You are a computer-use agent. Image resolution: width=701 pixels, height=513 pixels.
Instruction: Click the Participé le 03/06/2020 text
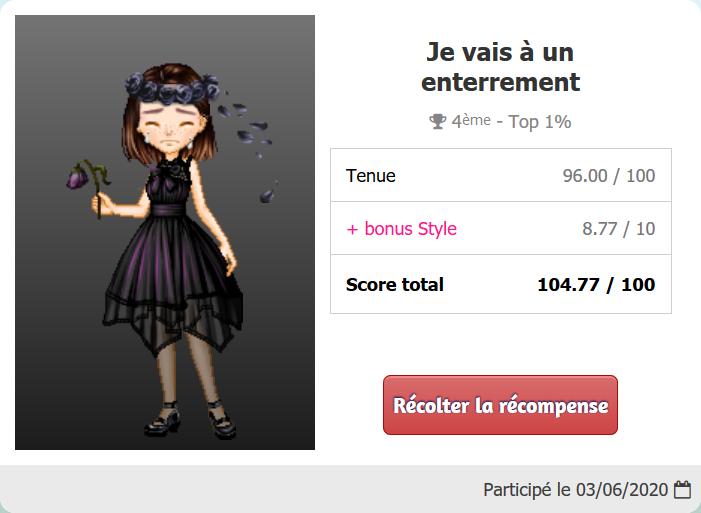(x=576, y=490)
